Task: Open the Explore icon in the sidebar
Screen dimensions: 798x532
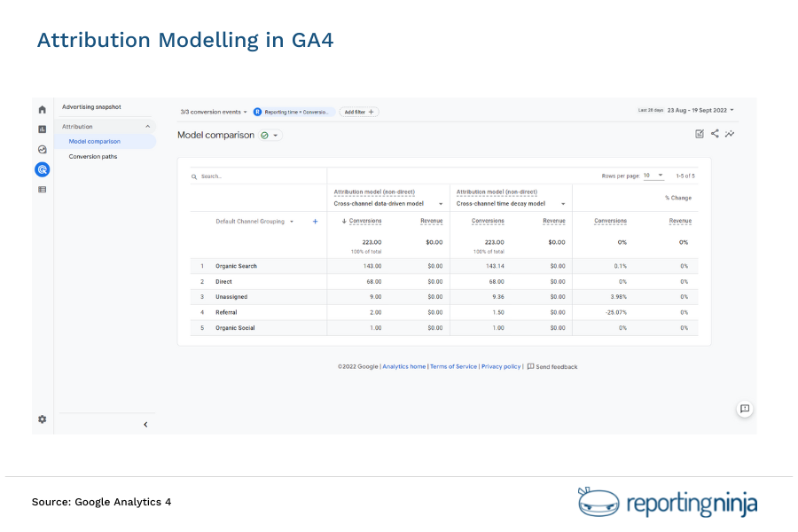Action: [42, 149]
